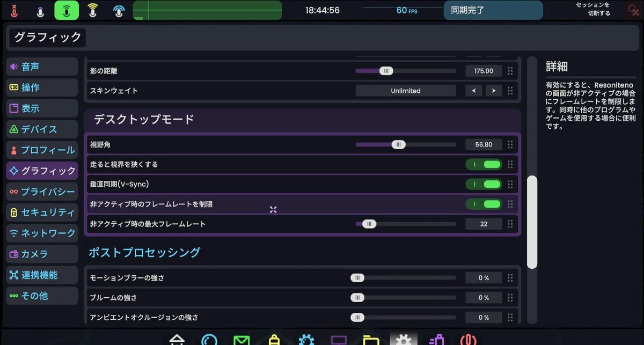Click the Unlimited value of スキンウェイト
The image size is (644, 345).
click(x=406, y=91)
